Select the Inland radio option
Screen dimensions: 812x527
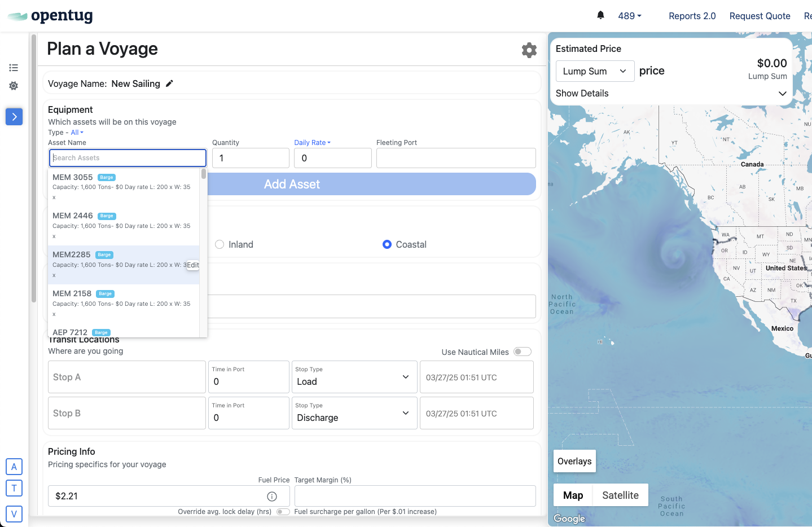[x=220, y=244]
